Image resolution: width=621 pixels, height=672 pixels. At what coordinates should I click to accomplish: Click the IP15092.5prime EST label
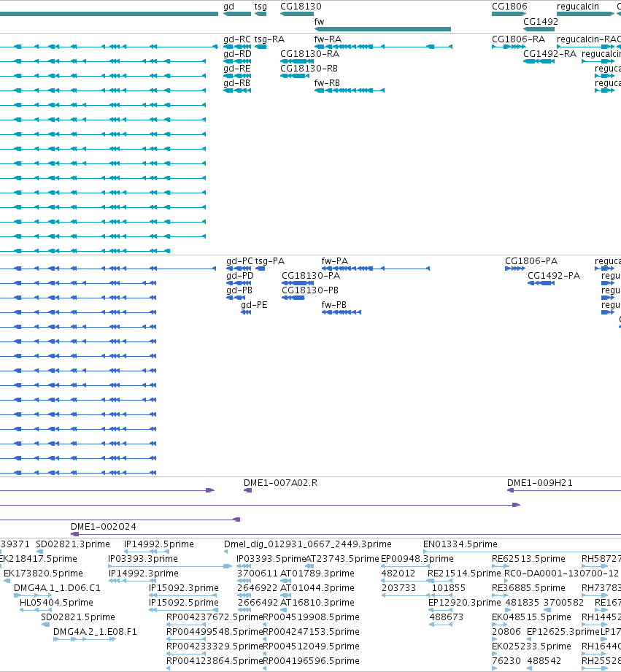(183, 603)
